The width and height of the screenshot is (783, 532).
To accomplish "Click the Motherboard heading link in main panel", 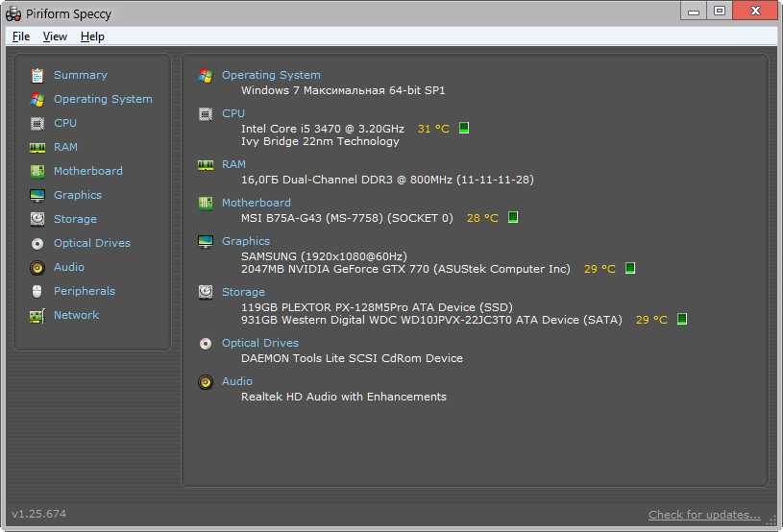I will point(257,203).
